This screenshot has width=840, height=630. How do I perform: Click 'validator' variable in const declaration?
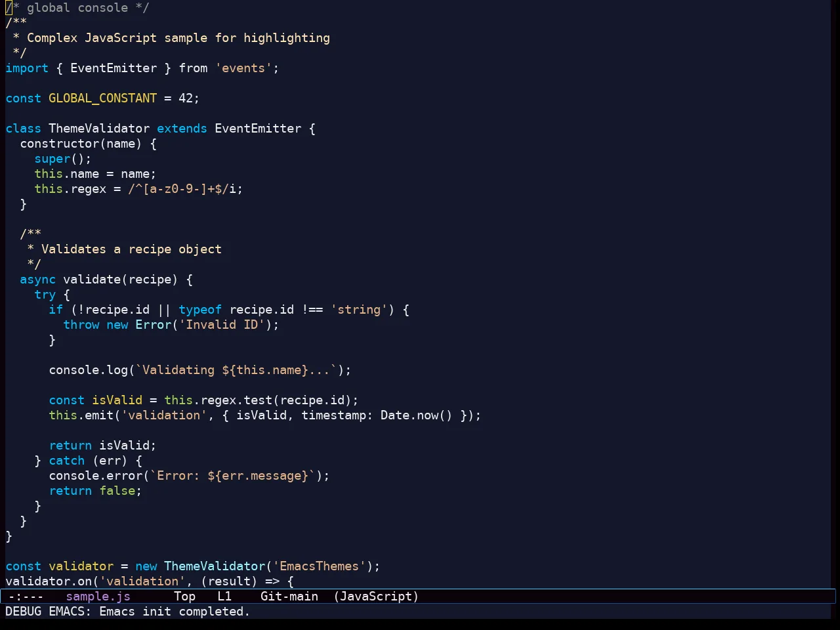[x=81, y=566]
